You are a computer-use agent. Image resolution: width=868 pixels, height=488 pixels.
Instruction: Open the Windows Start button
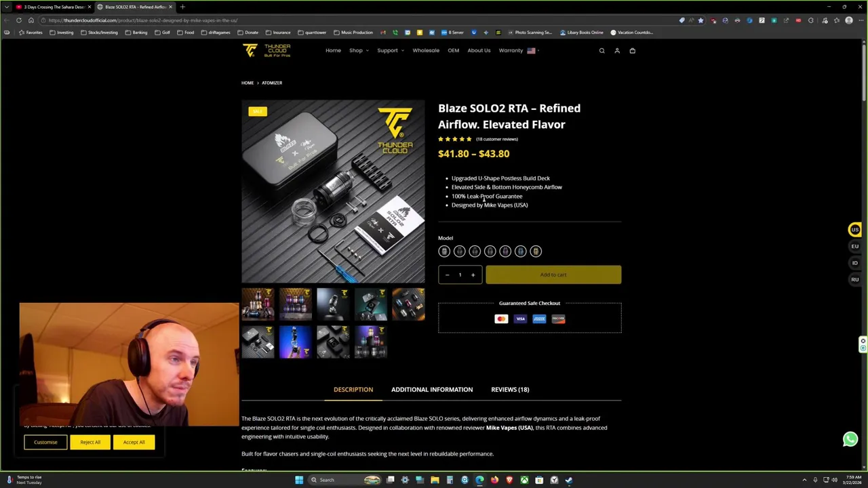(298, 480)
